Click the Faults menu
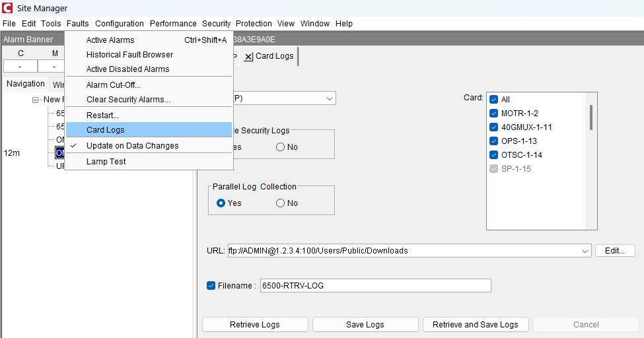644x338 pixels. tap(78, 23)
